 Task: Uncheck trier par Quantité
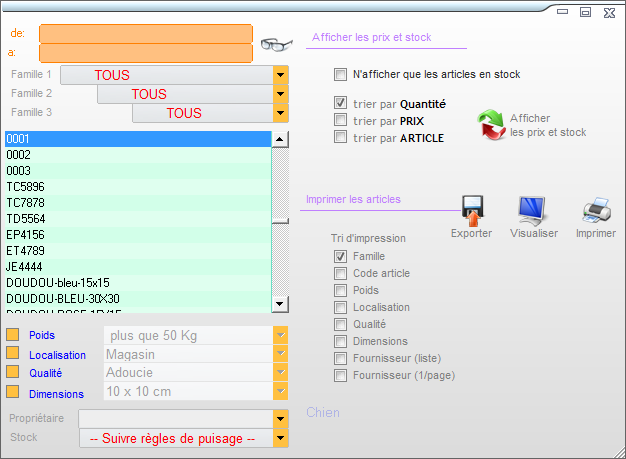click(x=341, y=103)
